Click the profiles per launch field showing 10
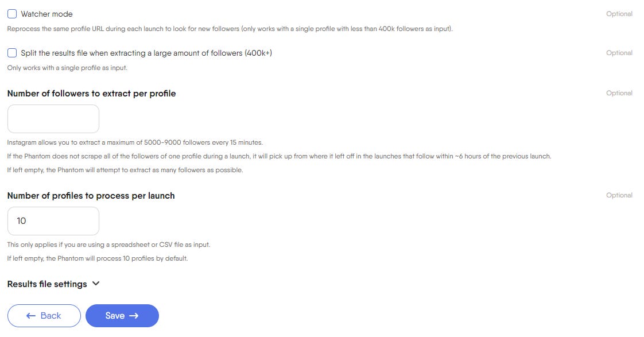 [x=53, y=221]
